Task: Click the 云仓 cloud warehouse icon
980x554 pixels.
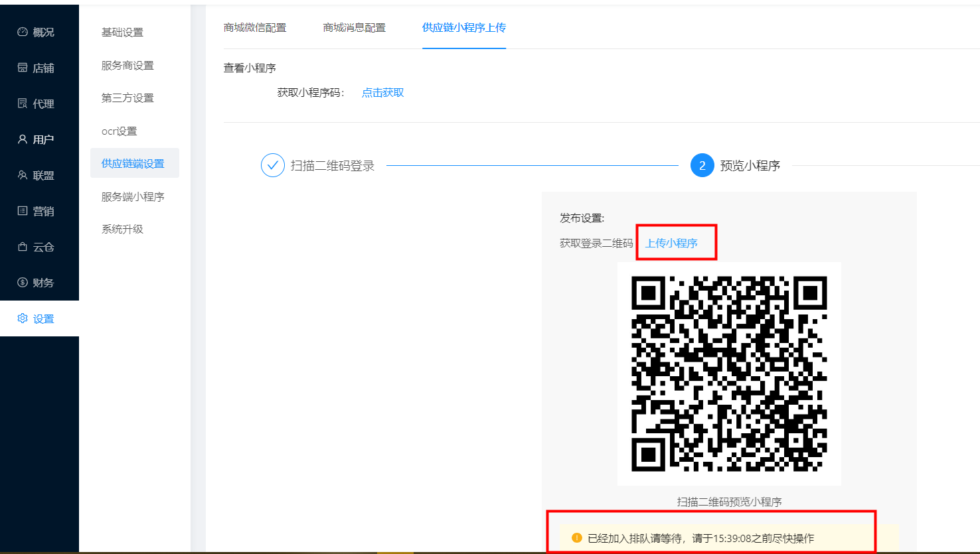Action: [23, 247]
